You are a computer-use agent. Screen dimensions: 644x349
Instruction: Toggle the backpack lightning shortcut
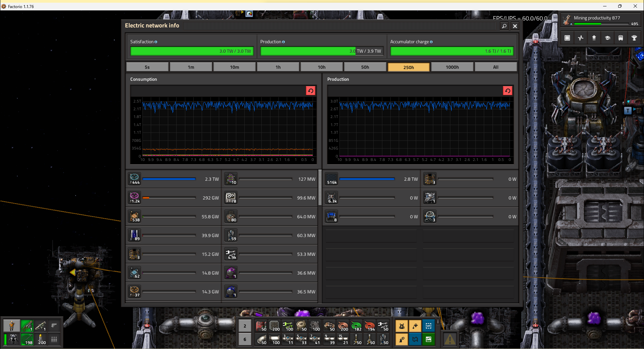(402, 326)
